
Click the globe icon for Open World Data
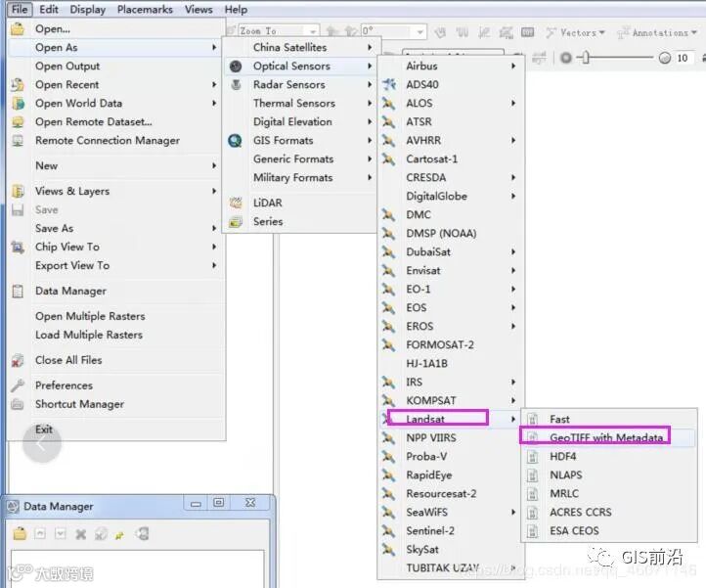point(18,103)
